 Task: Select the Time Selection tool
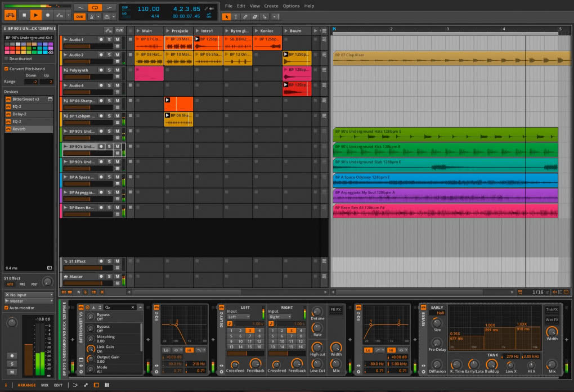coord(236,16)
